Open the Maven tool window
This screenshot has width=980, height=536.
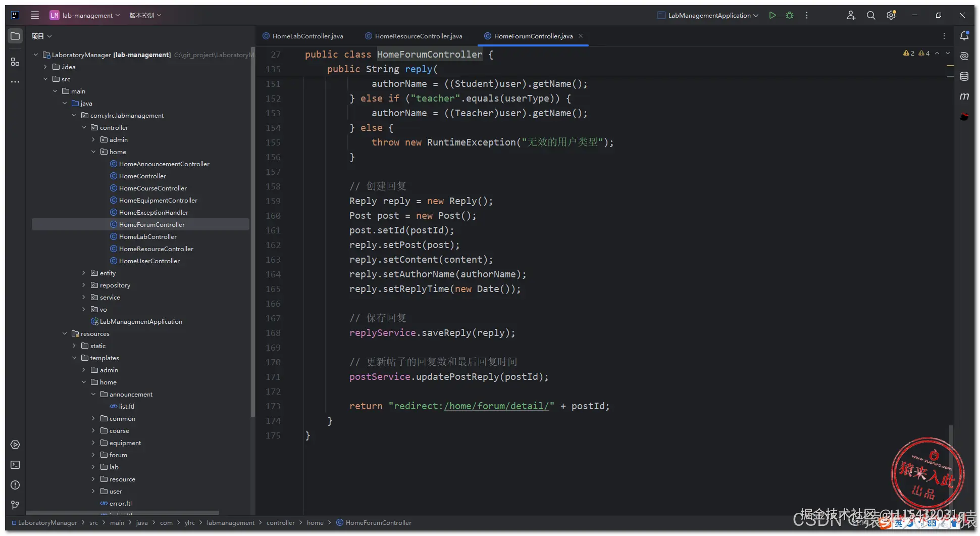[x=964, y=96]
